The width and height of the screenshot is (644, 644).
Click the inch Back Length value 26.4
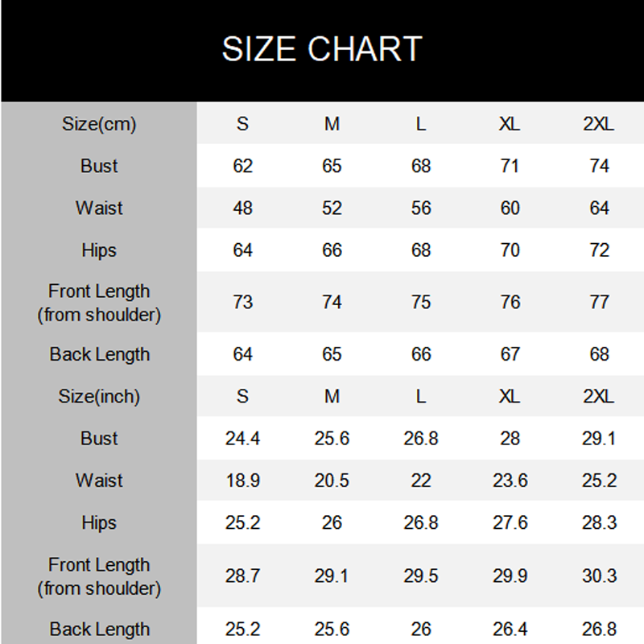510,629
